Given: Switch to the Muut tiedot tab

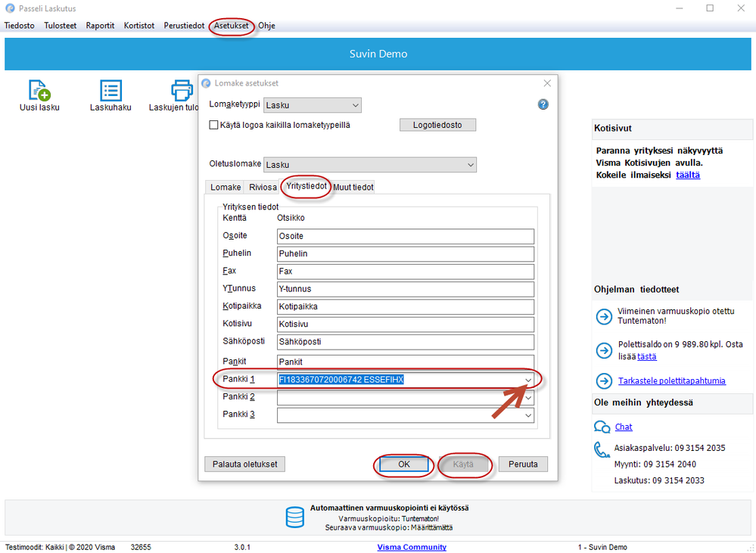Looking at the screenshot, I should tap(353, 187).
